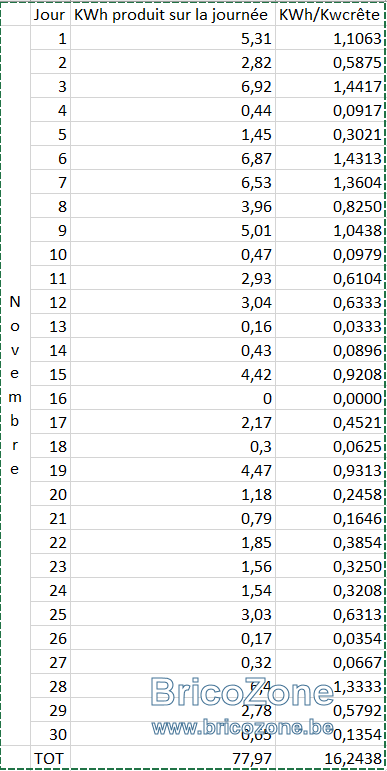387x771 pixels.
Task: Open the www.bricozone.be watermark link
Action: 242,727
